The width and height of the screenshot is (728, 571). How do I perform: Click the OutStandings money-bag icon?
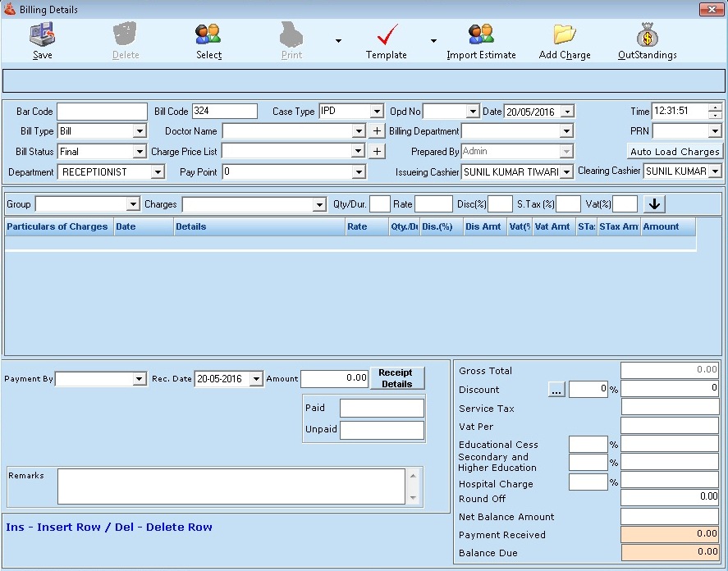tap(648, 36)
